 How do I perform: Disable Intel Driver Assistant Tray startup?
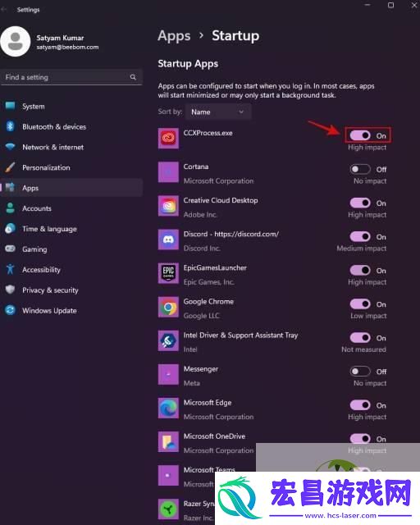tap(360, 338)
